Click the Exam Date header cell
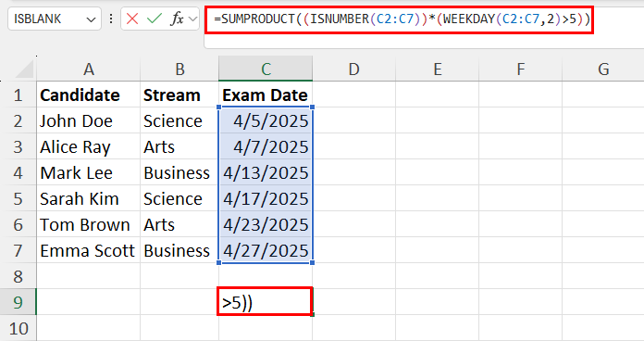Screen dimensions: 644x341 pos(266,95)
